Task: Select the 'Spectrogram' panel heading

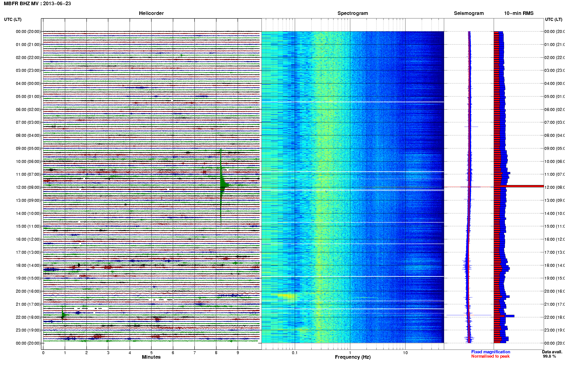Action: click(x=353, y=13)
